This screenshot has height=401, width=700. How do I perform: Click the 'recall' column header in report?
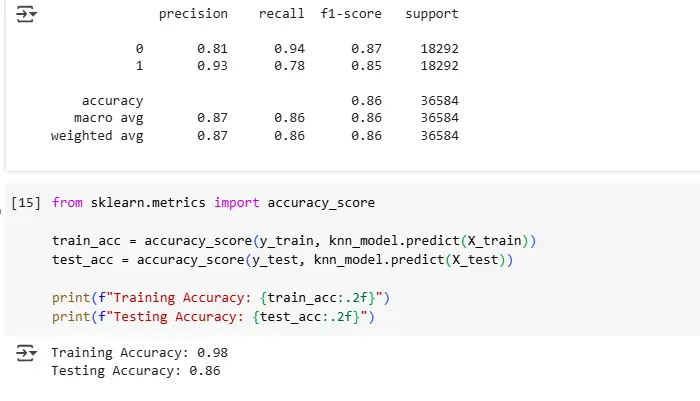point(282,14)
